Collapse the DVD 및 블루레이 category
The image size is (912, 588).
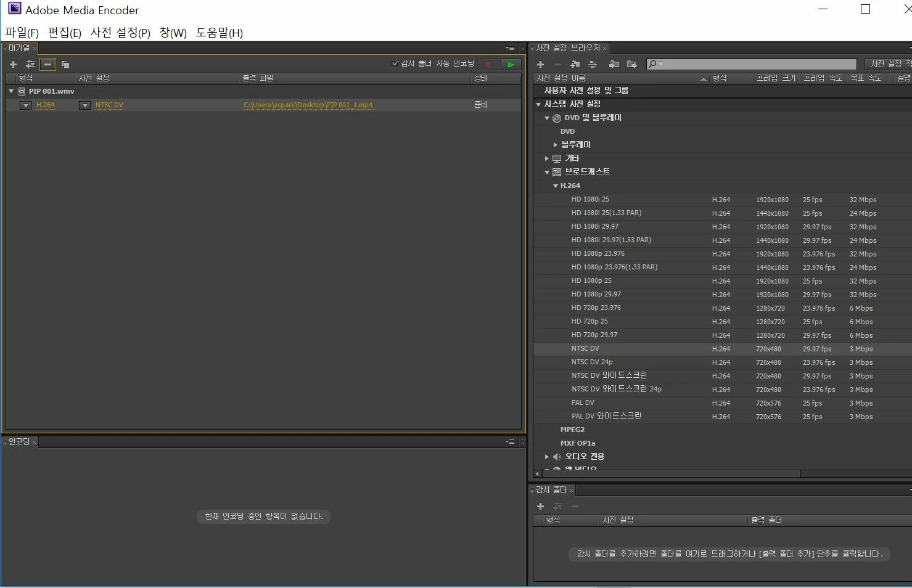click(x=546, y=118)
